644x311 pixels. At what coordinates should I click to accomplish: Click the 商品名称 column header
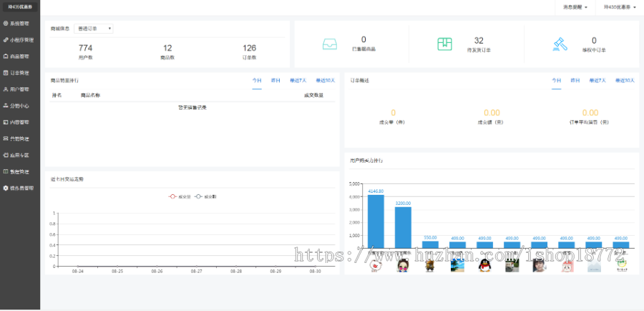click(x=90, y=95)
